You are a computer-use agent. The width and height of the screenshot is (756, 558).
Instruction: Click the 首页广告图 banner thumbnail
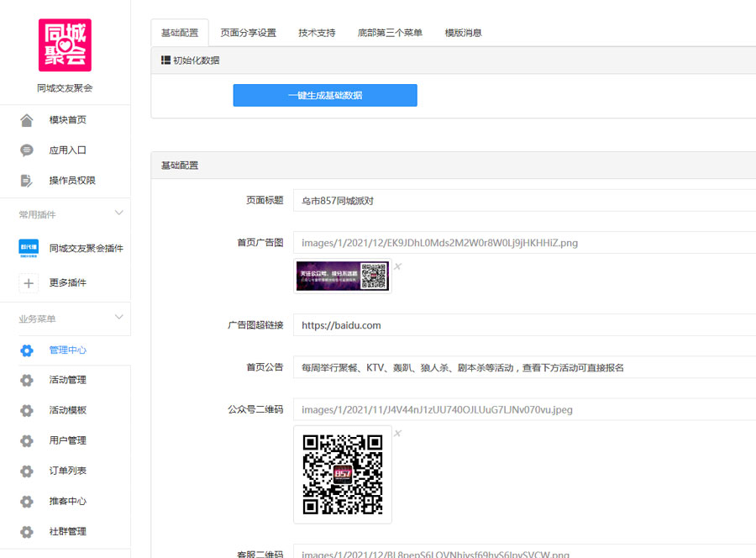(343, 276)
